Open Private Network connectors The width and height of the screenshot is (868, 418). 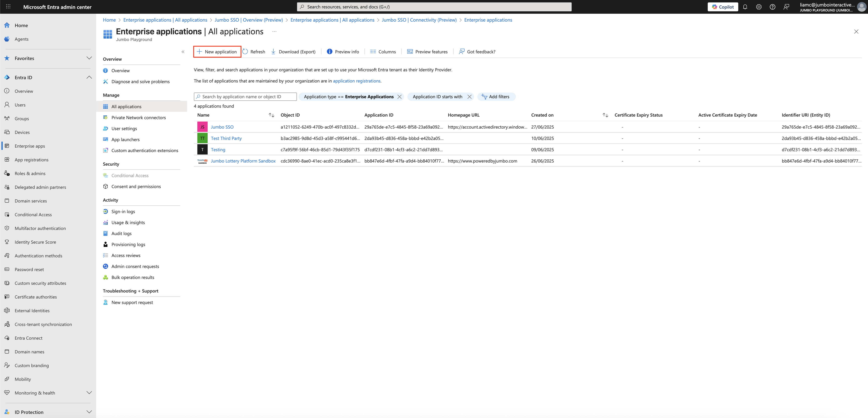(139, 118)
